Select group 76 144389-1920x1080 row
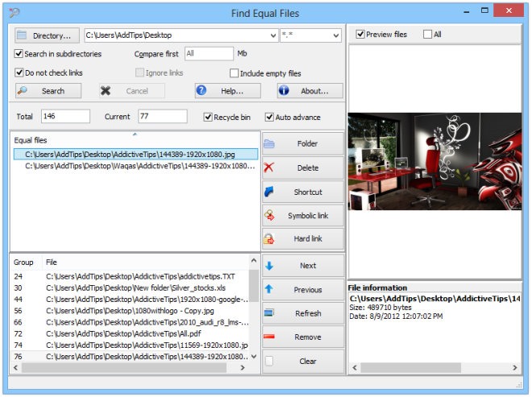 coord(131,357)
